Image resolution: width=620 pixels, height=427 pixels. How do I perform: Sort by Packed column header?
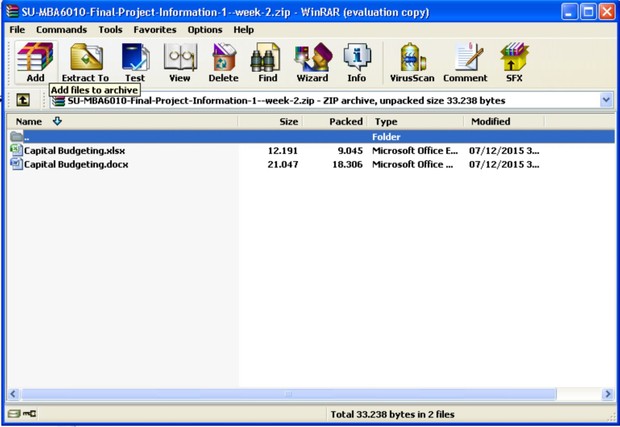coord(335,121)
